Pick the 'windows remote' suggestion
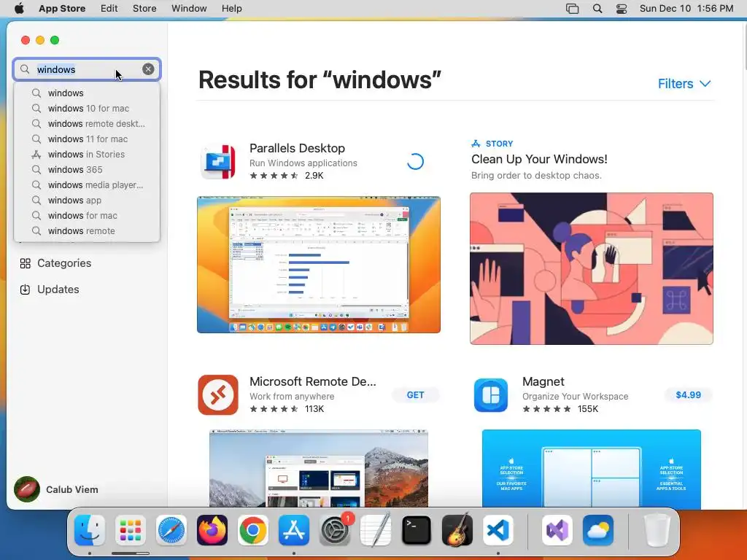 click(88, 230)
